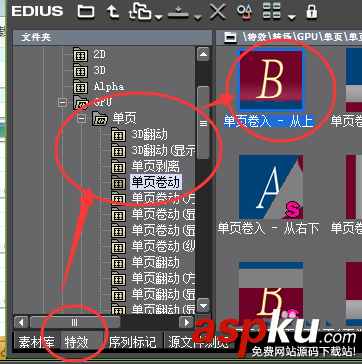Click the icon left of the effect path

pyautogui.click(x=230, y=38)
